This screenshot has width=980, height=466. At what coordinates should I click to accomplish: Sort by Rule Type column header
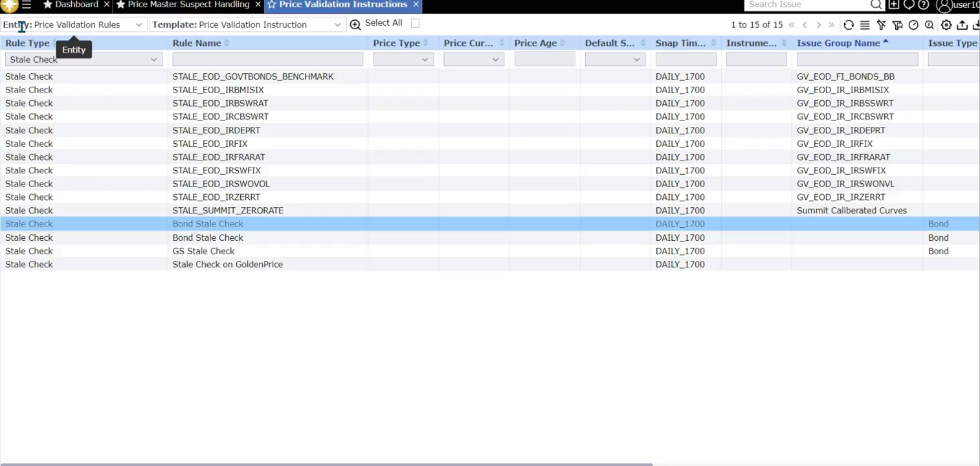point(27,43)
